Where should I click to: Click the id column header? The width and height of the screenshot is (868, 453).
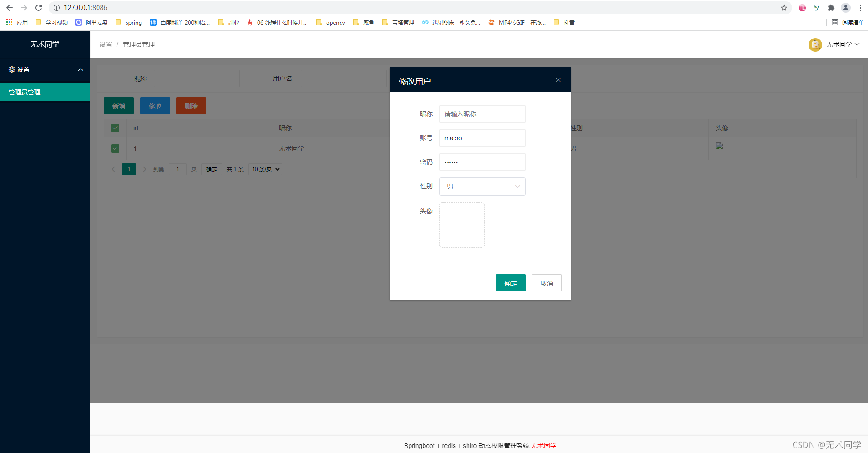(x=136, y=128)
